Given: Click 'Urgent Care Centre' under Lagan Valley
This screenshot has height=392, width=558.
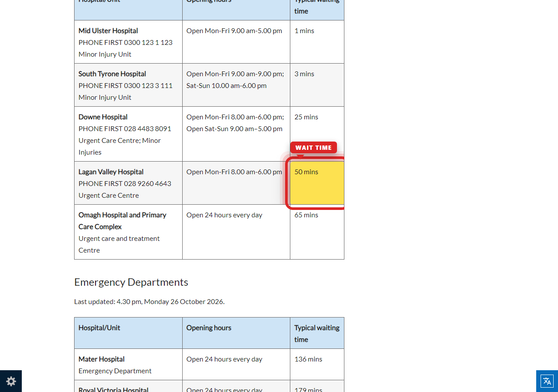Looking at the screenshot, I should pyautogui.click(x=109, y=195).
